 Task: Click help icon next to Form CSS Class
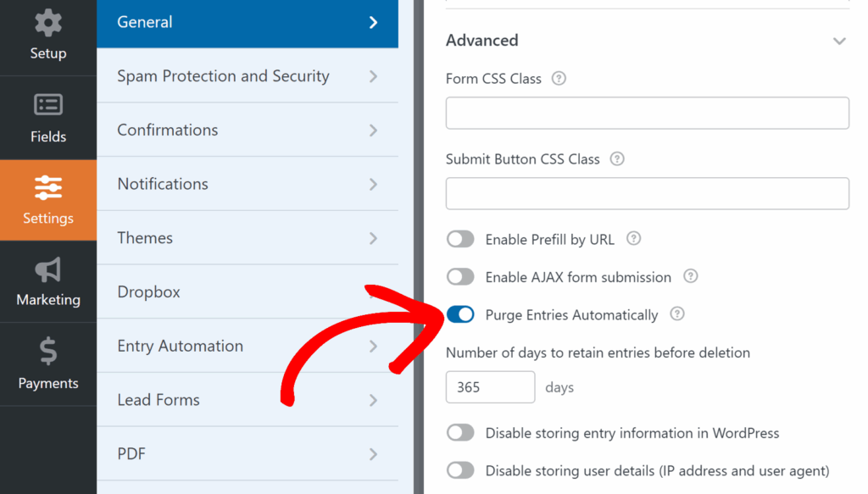559,78
